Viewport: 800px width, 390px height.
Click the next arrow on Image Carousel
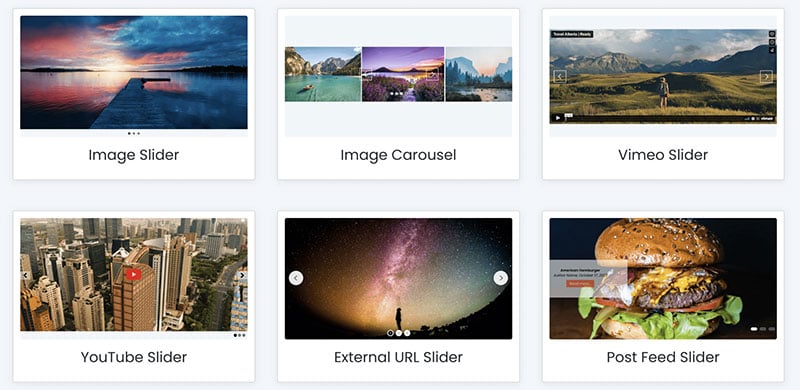(x=433, y=76)
